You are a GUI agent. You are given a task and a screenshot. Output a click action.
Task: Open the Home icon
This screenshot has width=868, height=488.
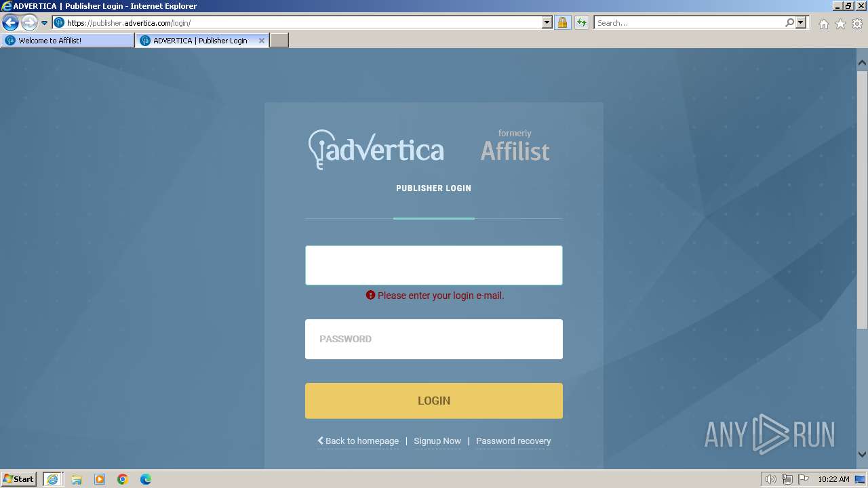[x=823, y=24]
